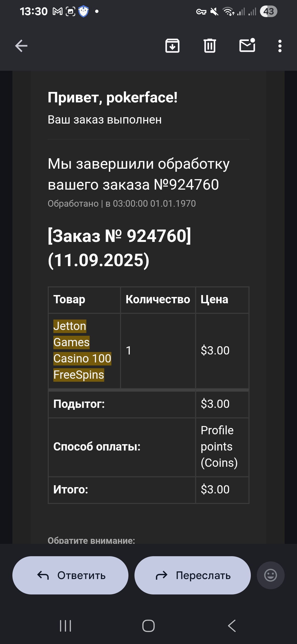Tap the Wi-Fi status icon

pos(228,12)
